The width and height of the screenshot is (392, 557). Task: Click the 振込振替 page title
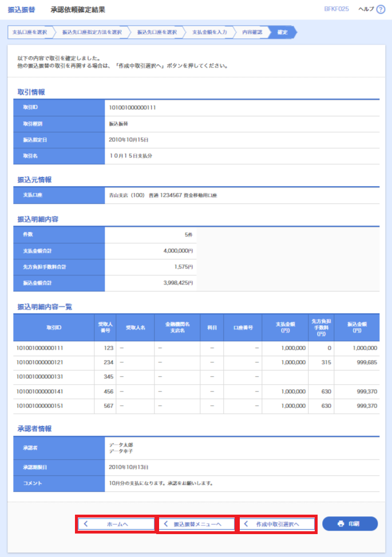click(x=21, y=10)
